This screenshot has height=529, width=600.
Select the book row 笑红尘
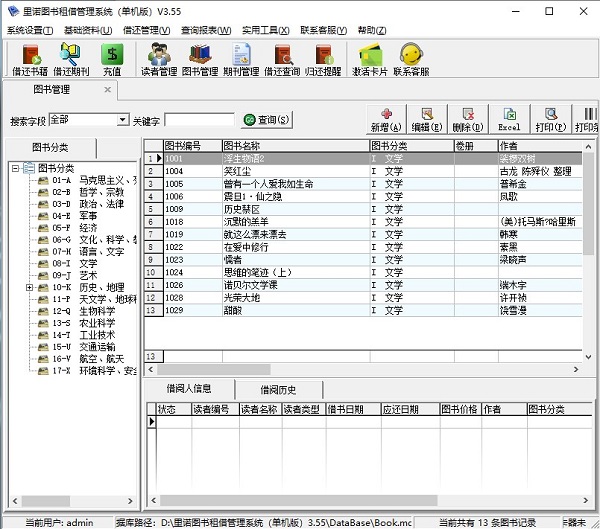(x=363, y=171)
